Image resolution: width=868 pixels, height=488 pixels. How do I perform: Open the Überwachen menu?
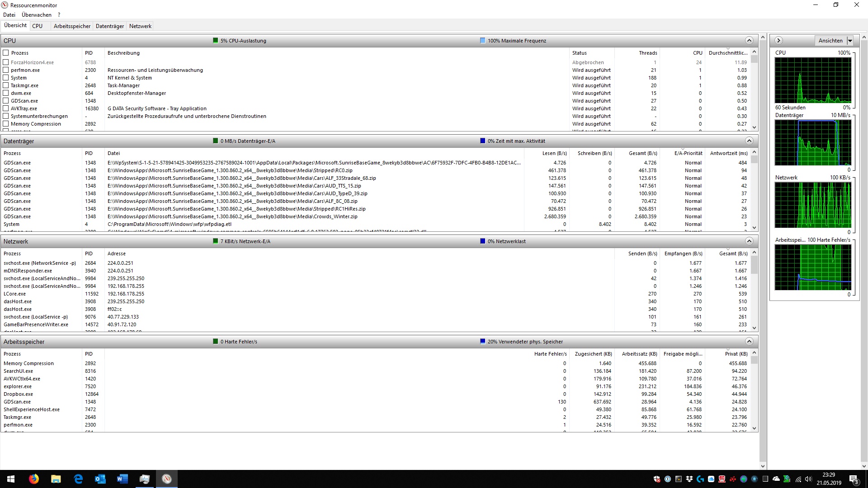tap(37, 15)
